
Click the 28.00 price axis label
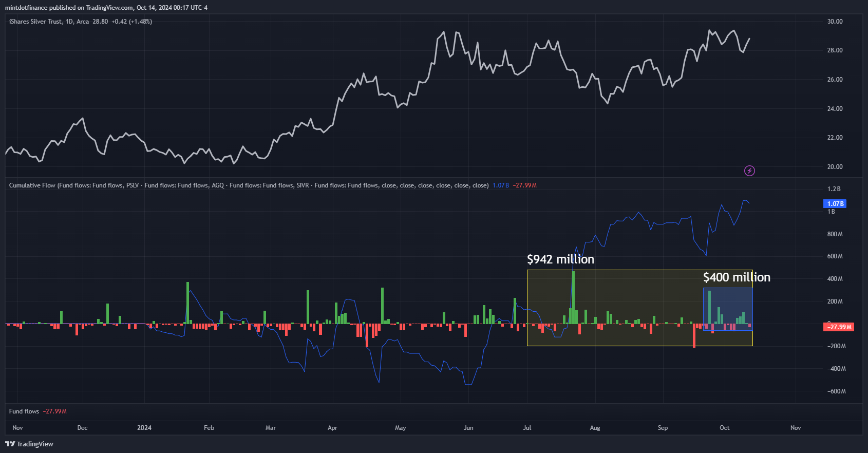click(x=835, y=50)
